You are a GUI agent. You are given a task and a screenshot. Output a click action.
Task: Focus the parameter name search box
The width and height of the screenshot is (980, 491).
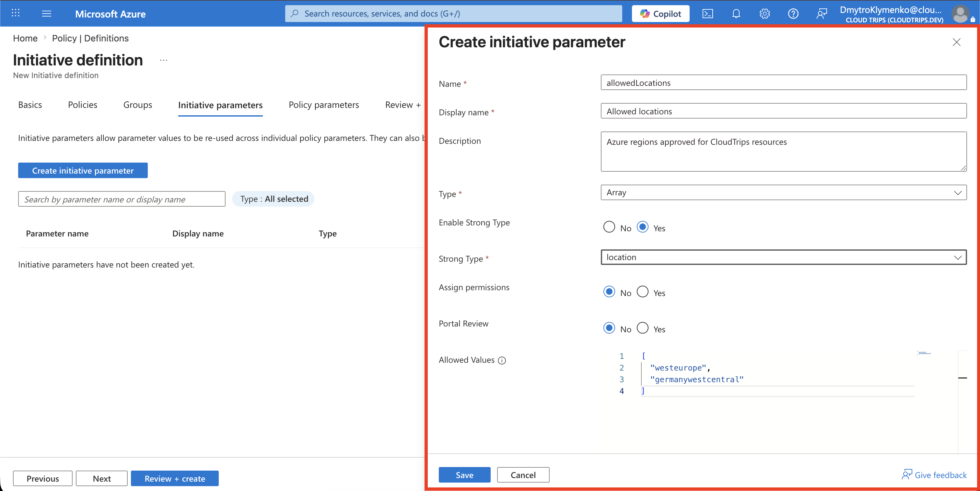(x=122, y=199)
